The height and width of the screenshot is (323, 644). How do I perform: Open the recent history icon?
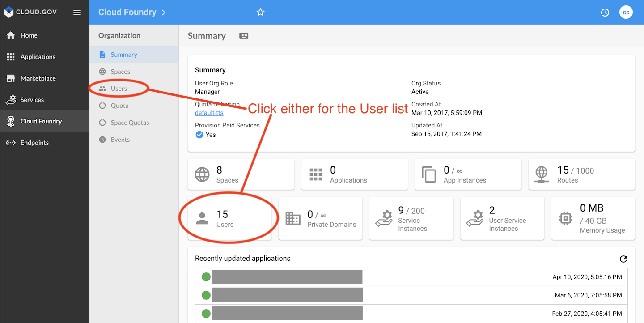605,13
